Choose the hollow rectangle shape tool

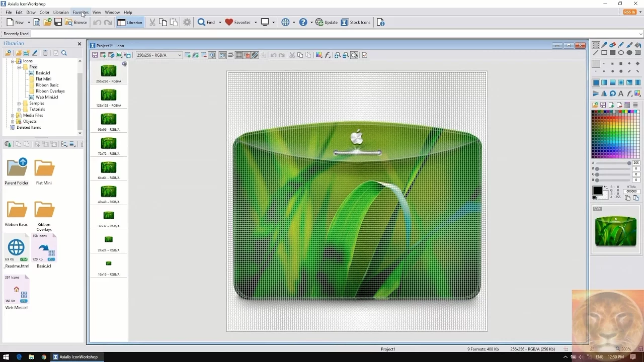[x=604, y=53]
